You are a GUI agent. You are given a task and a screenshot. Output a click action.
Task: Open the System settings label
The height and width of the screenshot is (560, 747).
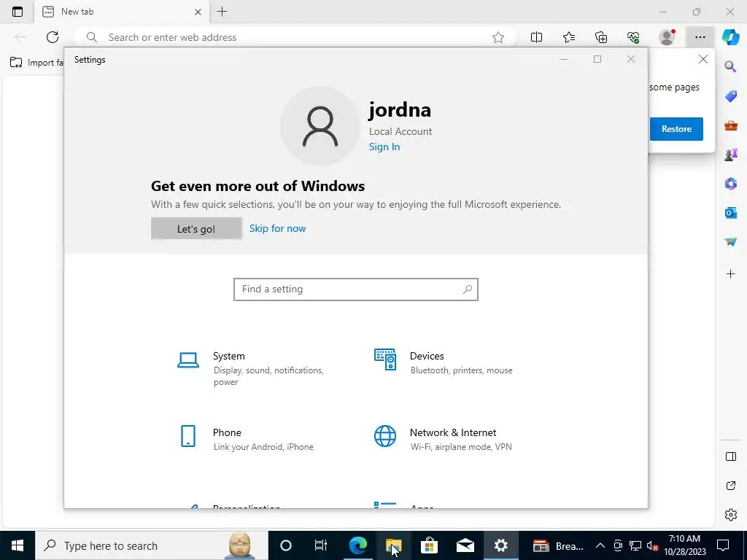click(228, 356)
